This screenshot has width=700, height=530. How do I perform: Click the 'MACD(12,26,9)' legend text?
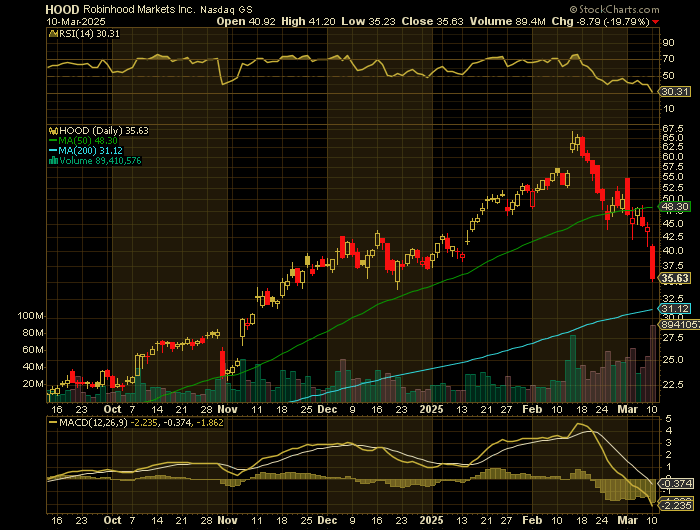93,422
